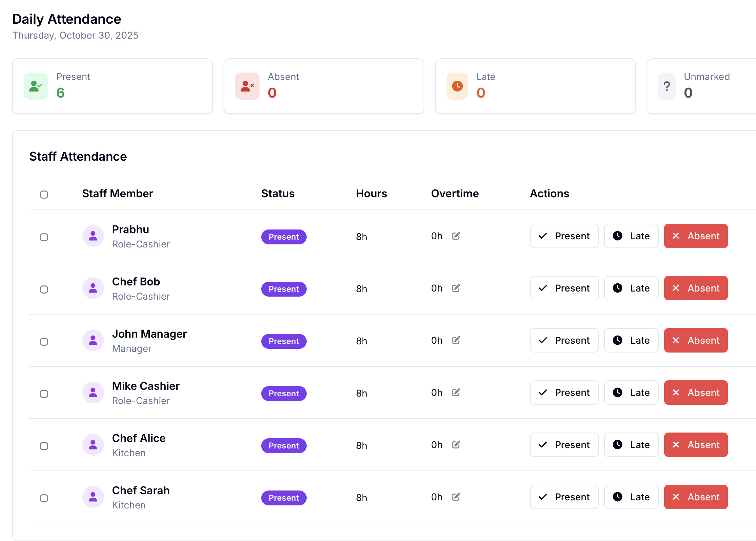Open overtime editor for John Manager
This screenshot has height=541, width=756.
[x=456, y=340]
